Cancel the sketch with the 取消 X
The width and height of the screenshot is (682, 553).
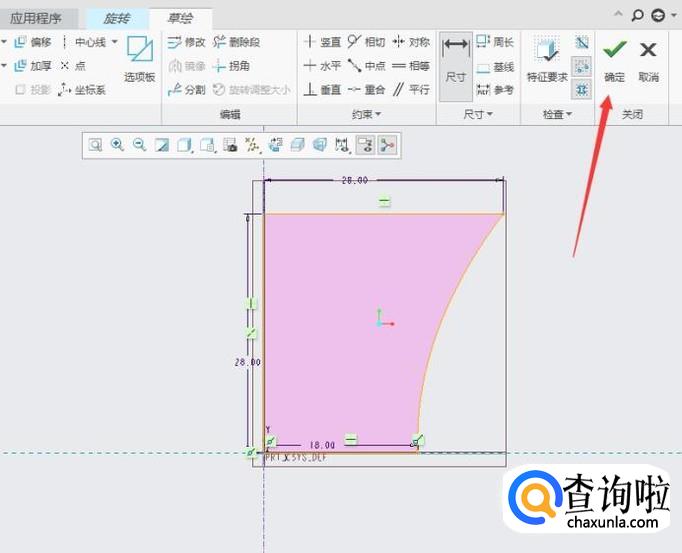click(x=649, y=60)
